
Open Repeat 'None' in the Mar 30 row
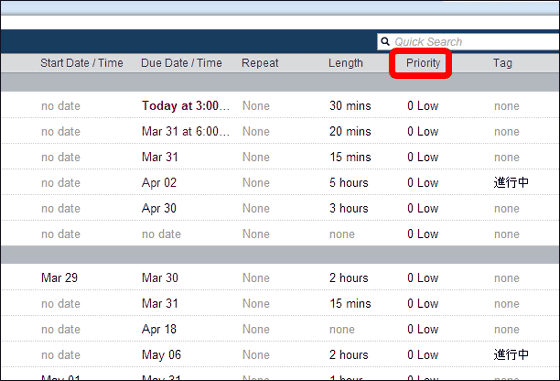(x=256, y=278)
